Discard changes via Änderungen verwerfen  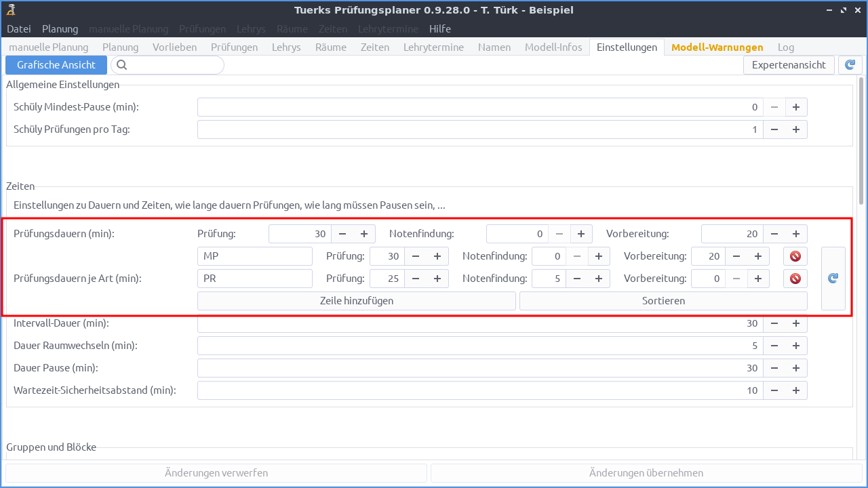coord(215,472)
